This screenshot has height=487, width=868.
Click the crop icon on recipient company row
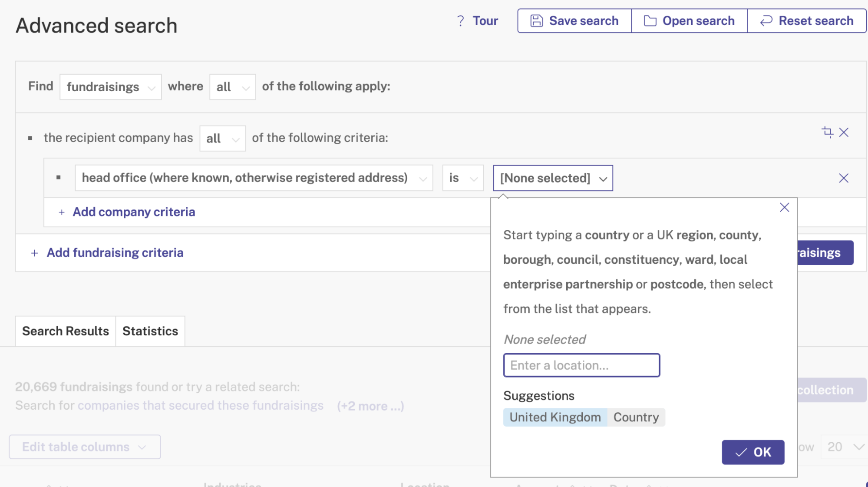(827, 132)
